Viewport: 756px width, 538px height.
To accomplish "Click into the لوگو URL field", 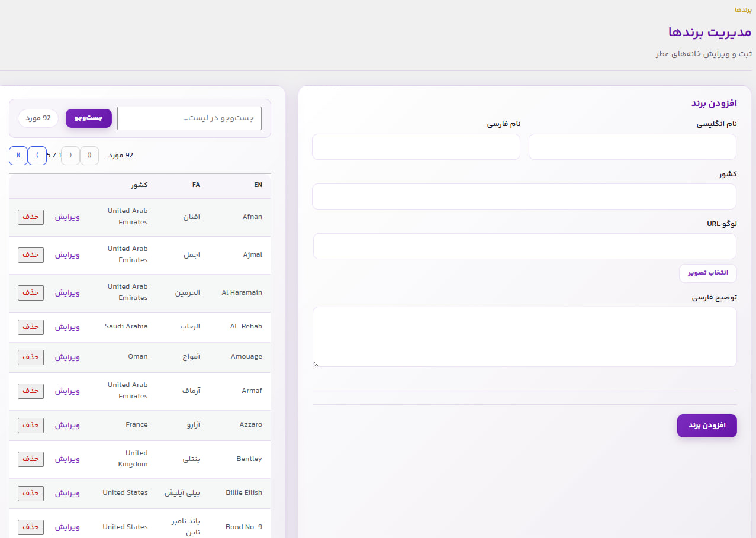I will pyautogui.click(x=525, y=246).
